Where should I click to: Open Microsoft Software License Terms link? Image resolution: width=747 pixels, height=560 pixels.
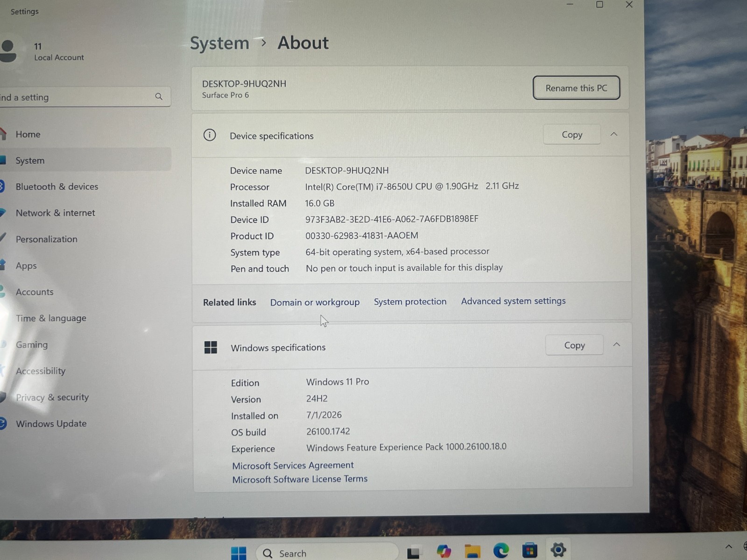coord(300,479)
